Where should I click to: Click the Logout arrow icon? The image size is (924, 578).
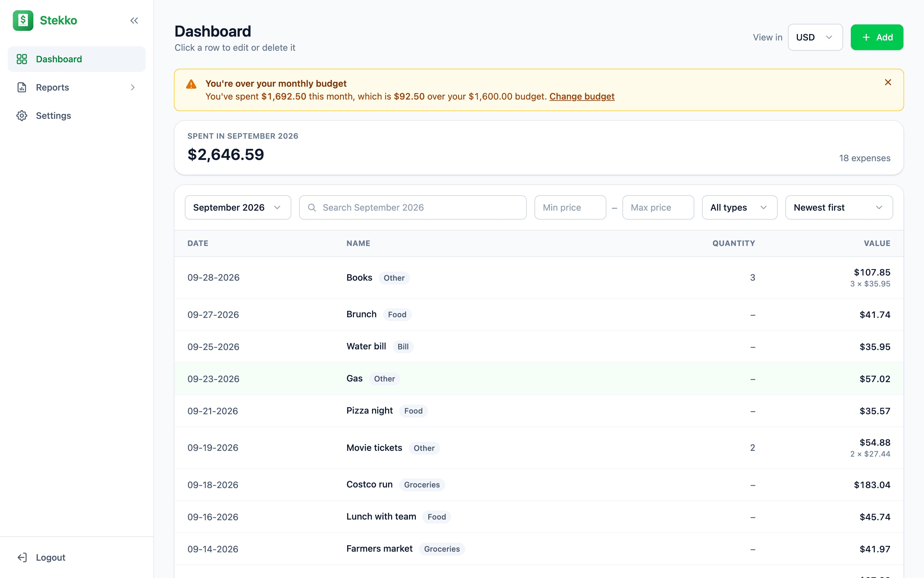[x=22, y=557]
